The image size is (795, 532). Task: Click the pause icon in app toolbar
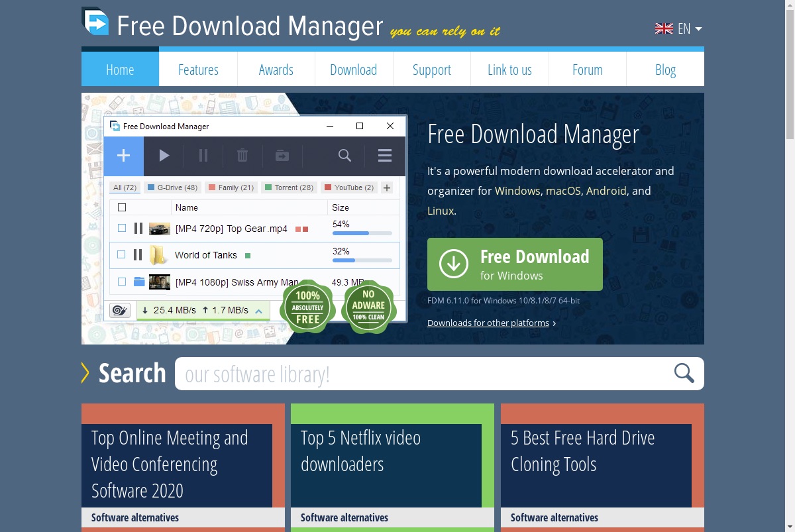(x=203, y=156)
